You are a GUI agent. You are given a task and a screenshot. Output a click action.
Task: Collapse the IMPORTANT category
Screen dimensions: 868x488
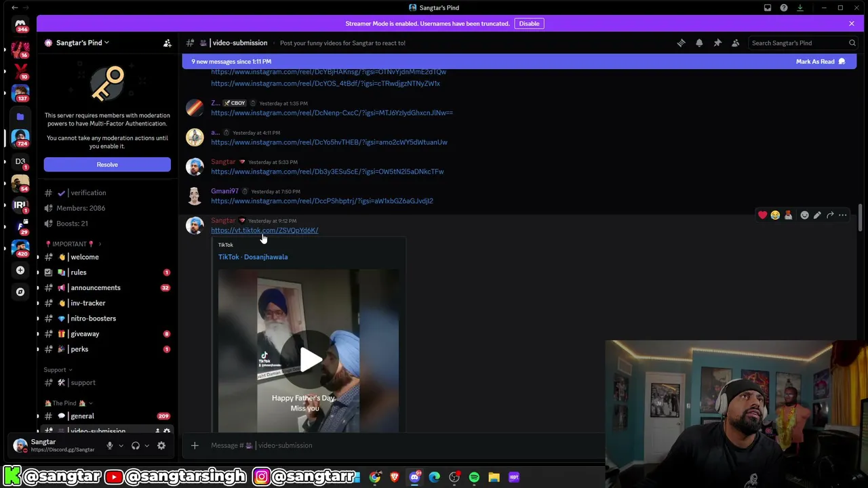tap(73, 244)
